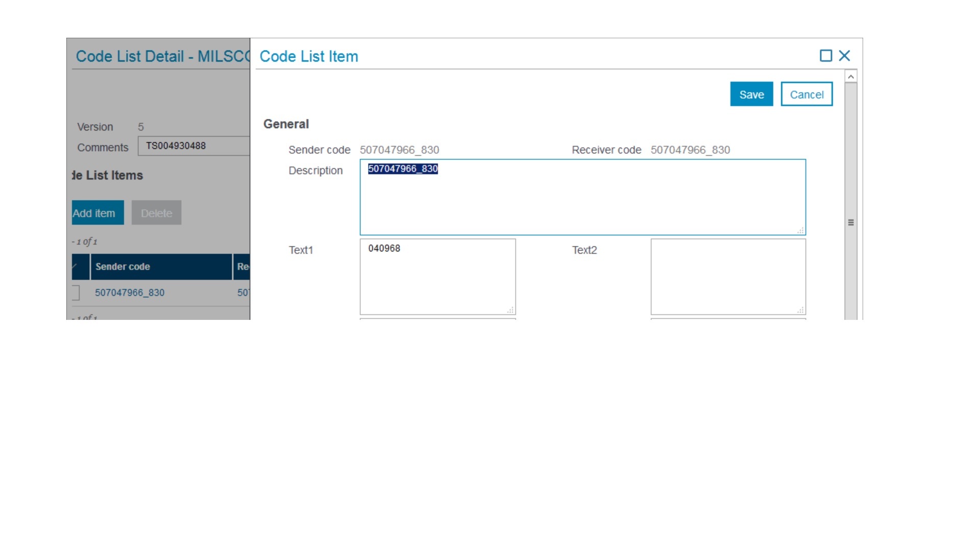Grab the dialog scrollbar thumb grip

(x=850, y=222)
